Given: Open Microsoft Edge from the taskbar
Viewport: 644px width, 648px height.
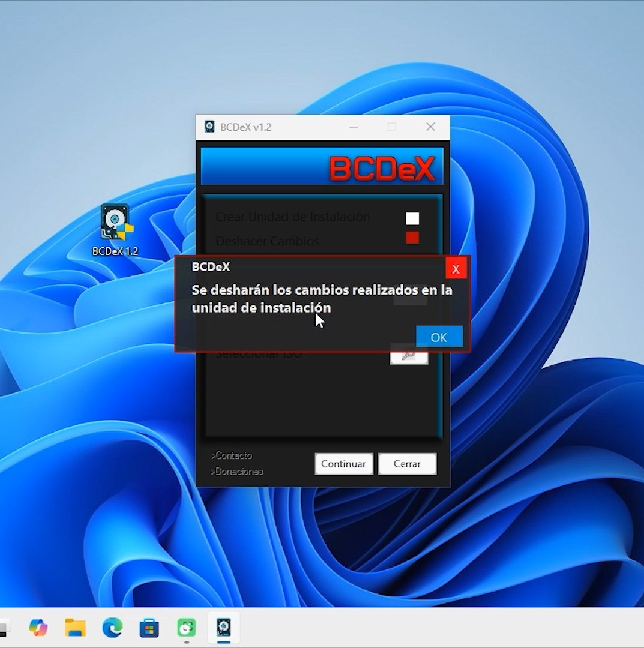Looking at the screenshot, I should [x=112, y=628].
